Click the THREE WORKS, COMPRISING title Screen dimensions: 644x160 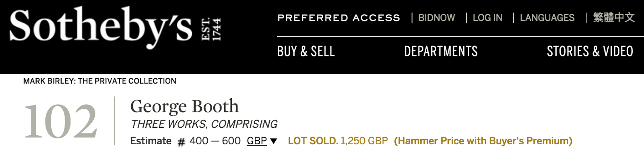pos(204,124)
